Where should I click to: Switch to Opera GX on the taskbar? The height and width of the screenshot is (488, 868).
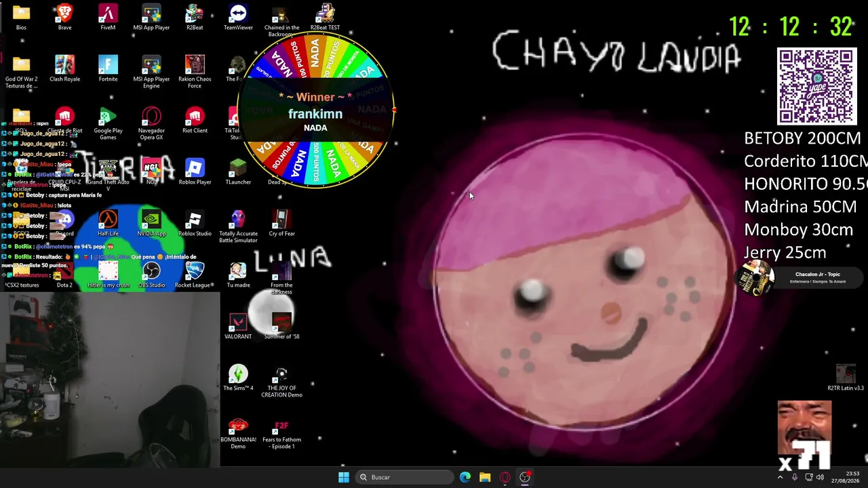tap(505, 477)
